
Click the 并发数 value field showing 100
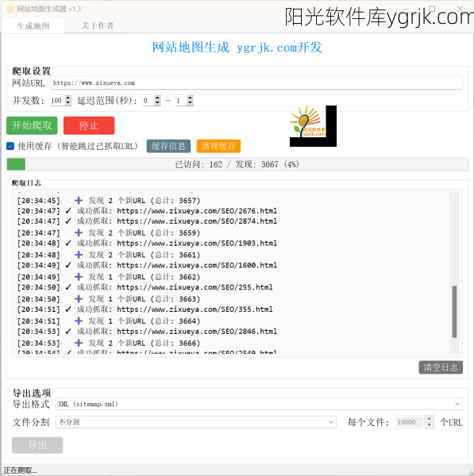(x=57, y=101)
